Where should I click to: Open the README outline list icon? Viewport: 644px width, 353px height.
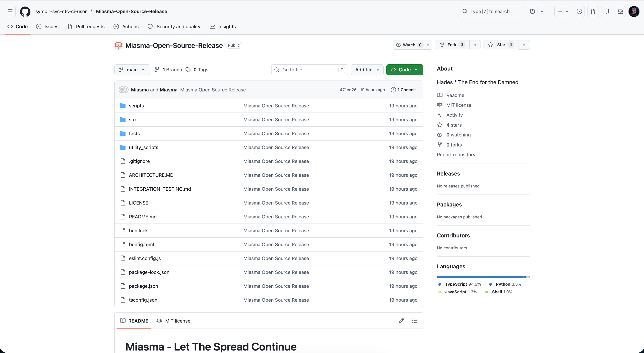point(415,320)
